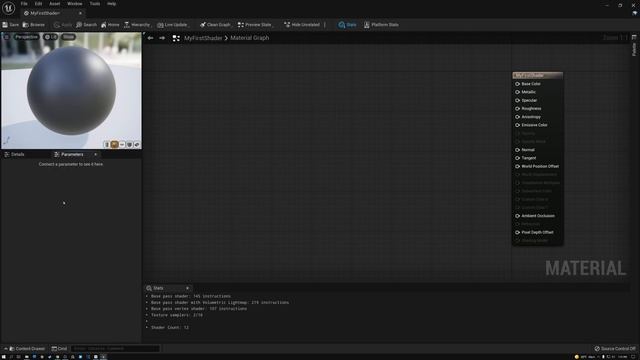This screenshot has width=640, height=360.
Task: Click the Pixel Depth Offset pin
Action: [518, 232]
